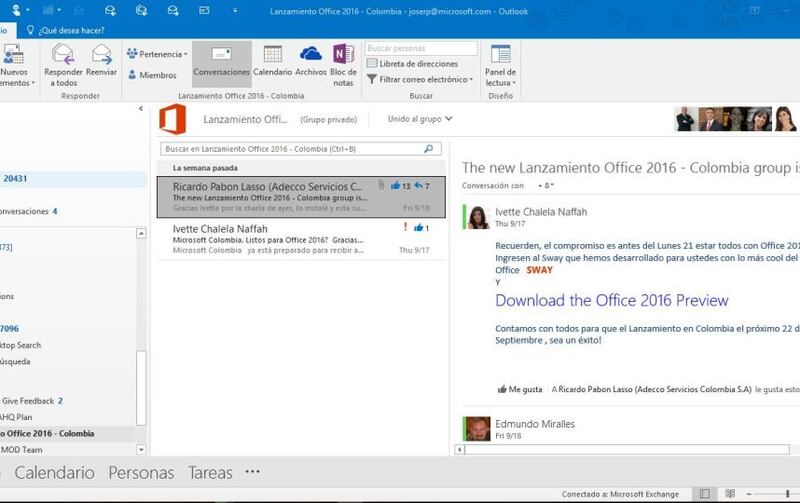This screenshot has height=503, width=800.
Task: Click the navigation bar more options ellipsis
Action: click(253, 472)
